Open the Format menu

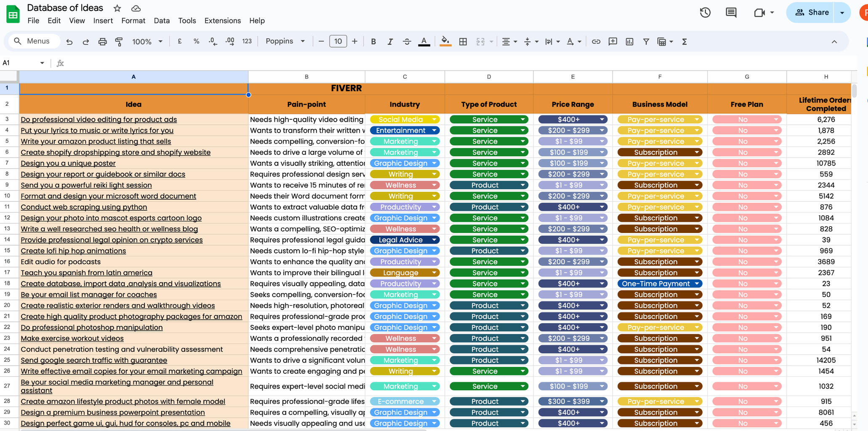[133, 21]
